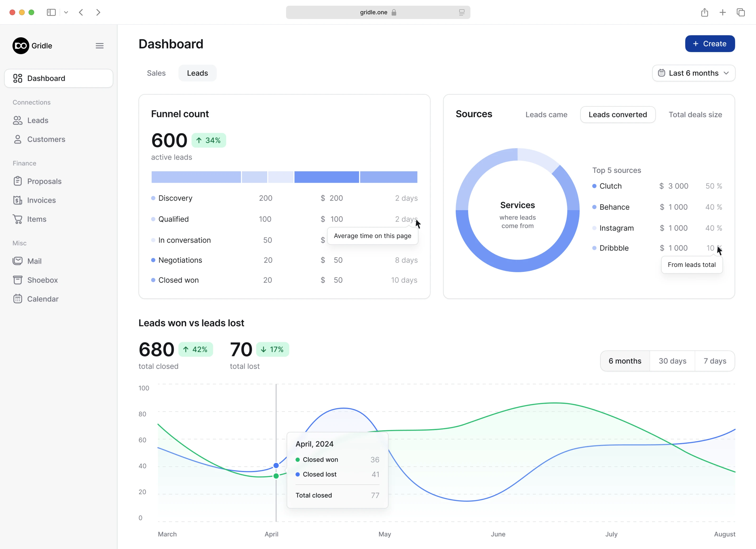This screenshot has height=549, width=756.
Task: Click the Safari share icon
Action: (x=704, y=12)
